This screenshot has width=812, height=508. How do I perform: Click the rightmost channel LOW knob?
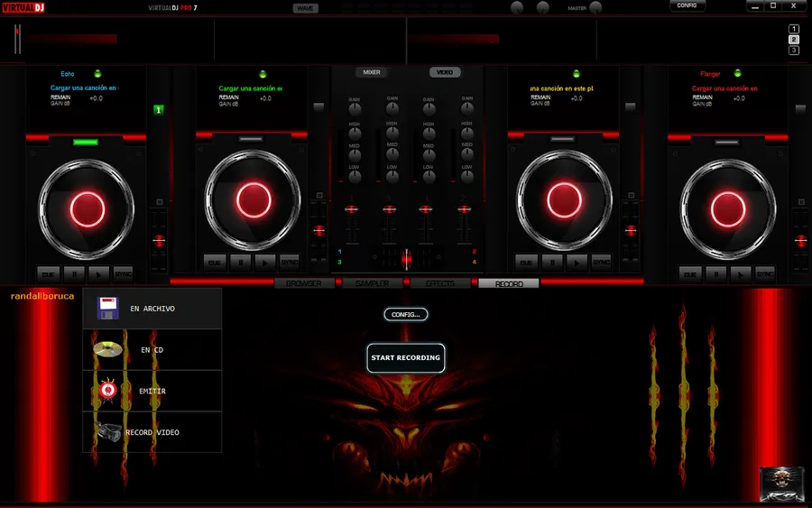coord(467,177)
